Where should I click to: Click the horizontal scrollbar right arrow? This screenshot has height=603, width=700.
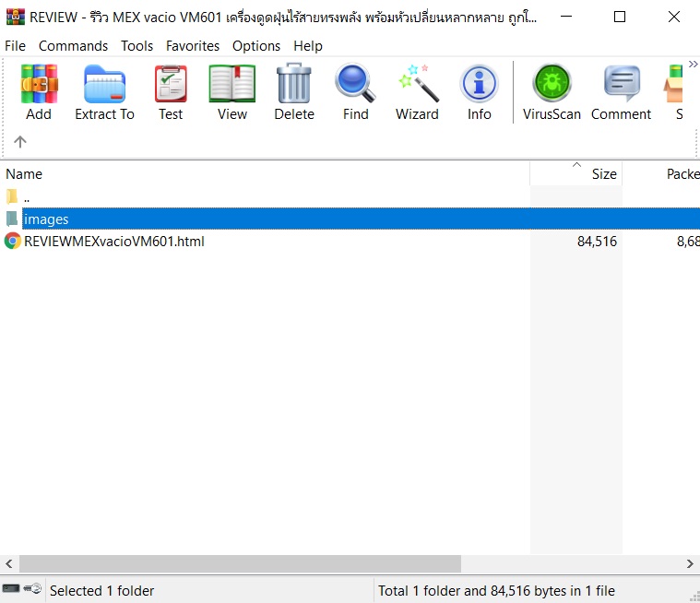click(691, 563)
